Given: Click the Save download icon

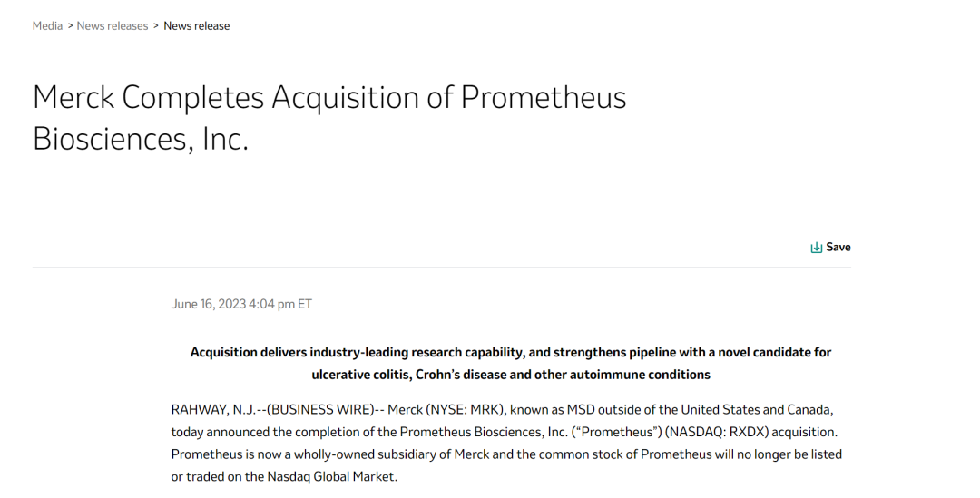Looking at the screenshot, I should (x=816, y=248).
